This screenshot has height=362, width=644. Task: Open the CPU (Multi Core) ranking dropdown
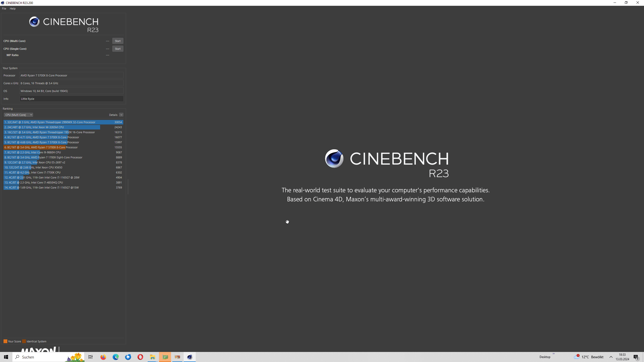18,115
